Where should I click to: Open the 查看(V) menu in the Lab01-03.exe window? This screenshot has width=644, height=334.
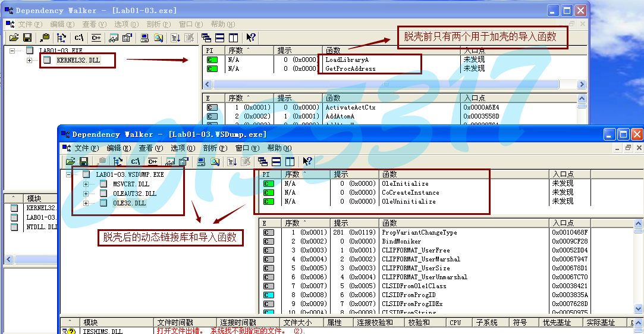click(x=94, y=24)
